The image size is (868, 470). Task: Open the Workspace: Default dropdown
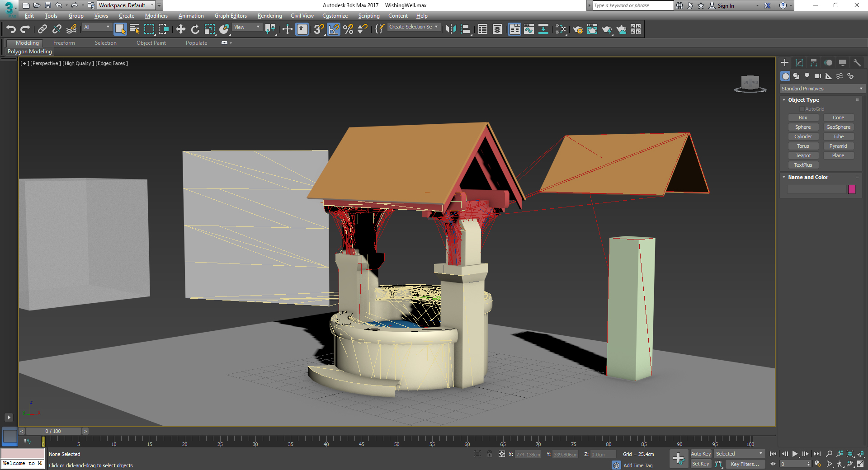tap(152, 5)
